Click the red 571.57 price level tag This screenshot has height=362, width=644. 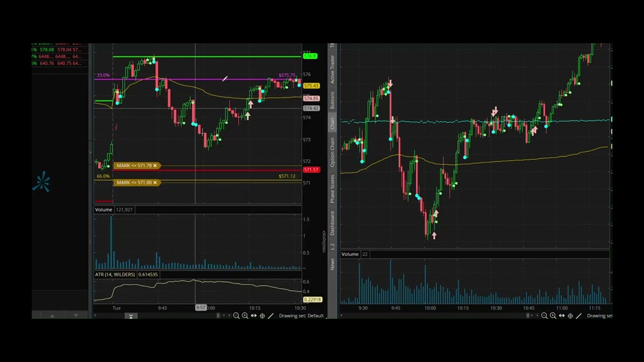(x=311, y=170)
